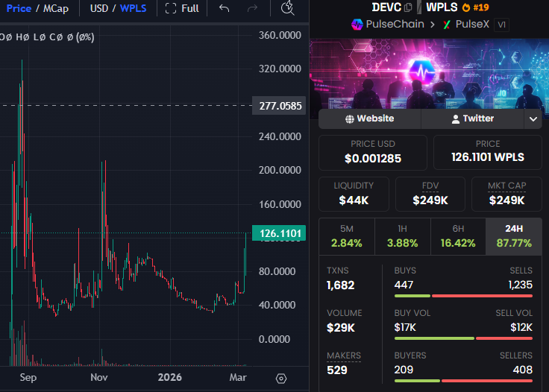The image size is (549, 392).
Task: Click the buyers versus sellers ratio bar
Action: point(463,381)
